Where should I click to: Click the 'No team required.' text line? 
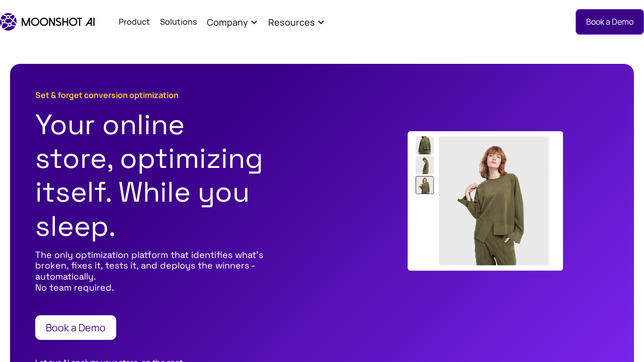[74, 288]
